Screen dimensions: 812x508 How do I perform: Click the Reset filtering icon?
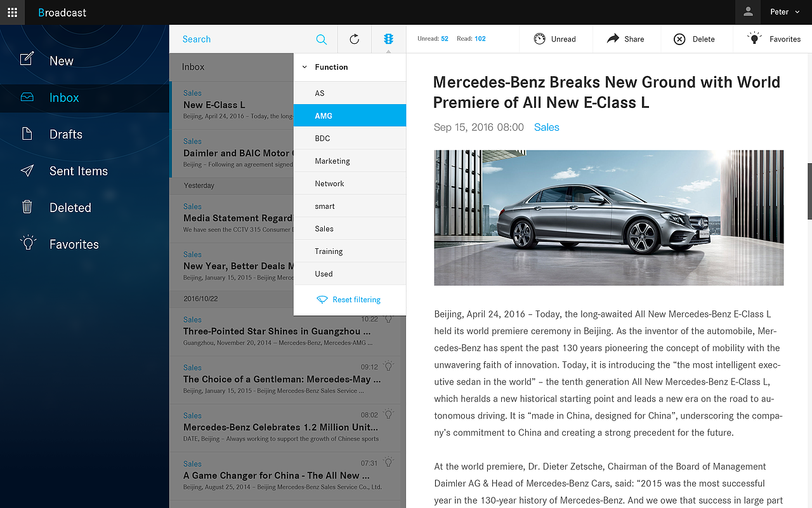click(322, 300)
